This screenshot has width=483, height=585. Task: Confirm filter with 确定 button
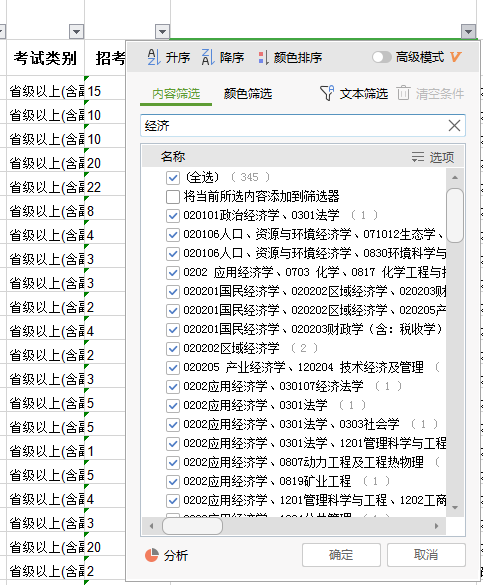pos(341,555)
